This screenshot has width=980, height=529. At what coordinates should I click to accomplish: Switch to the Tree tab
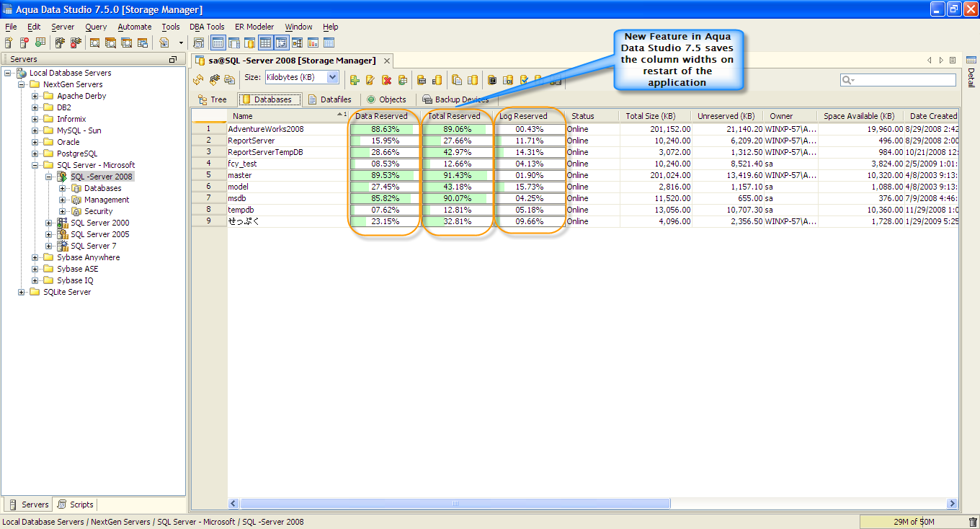pyautogui.click(x=211, y=99)
